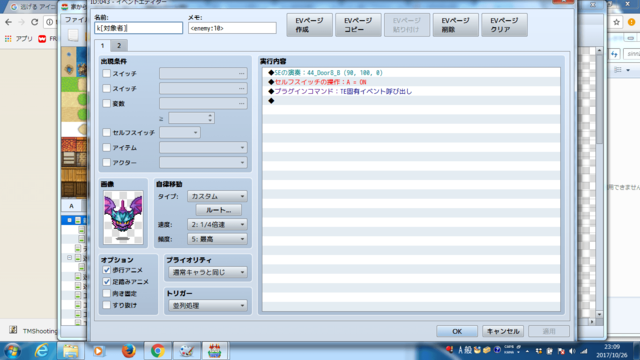Click EVページコピー button
This screenshot has width=640, height=360.
click(x=358, y=25)
